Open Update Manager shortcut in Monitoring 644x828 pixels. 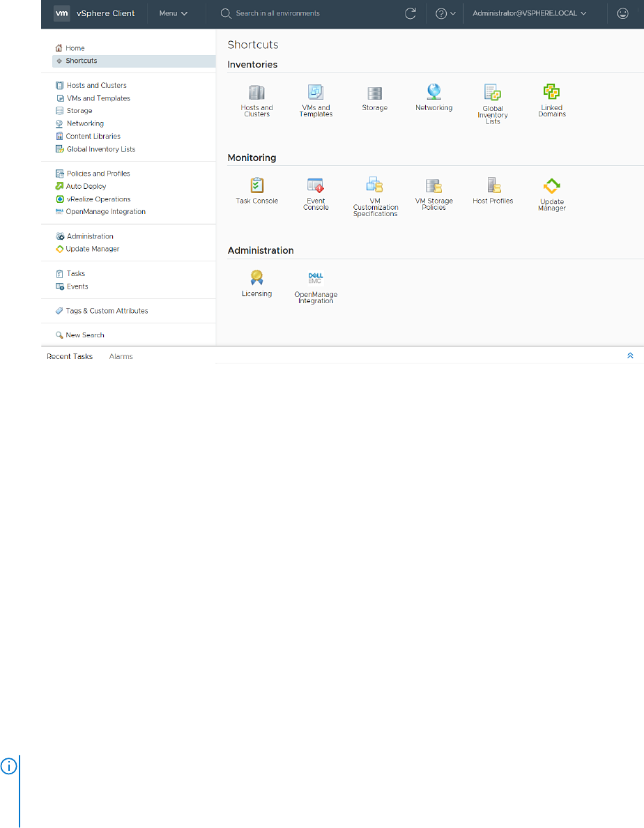coord(551,186)
